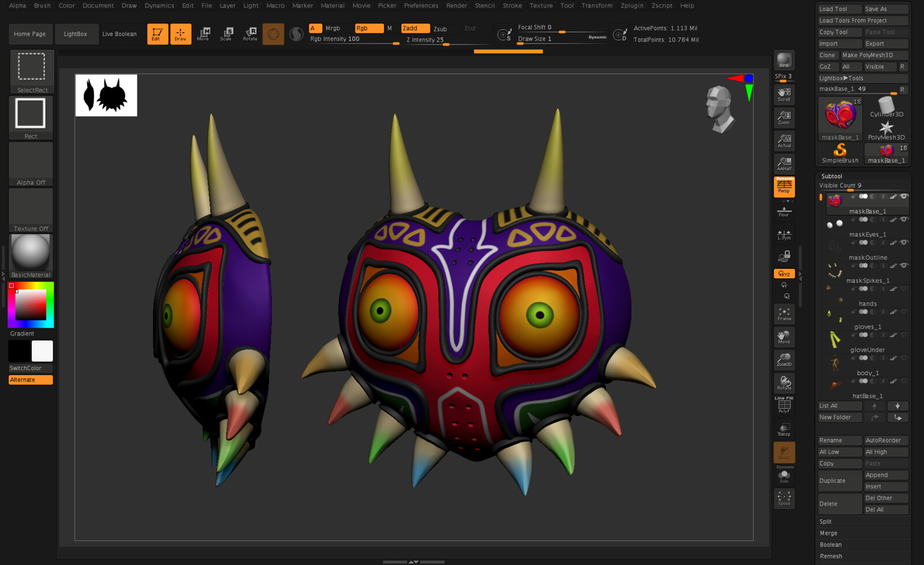Click Live Boolean button

[120, 34]
